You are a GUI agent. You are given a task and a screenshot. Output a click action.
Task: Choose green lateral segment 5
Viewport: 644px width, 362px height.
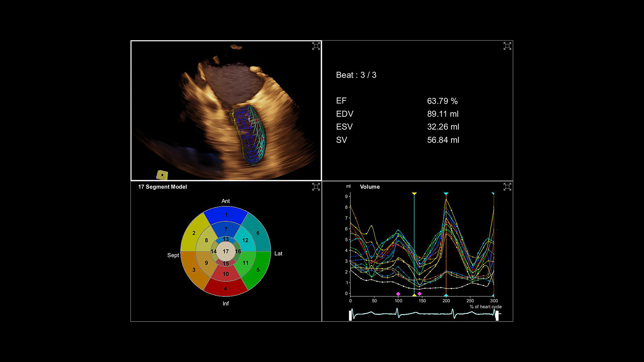pyautogui.click(x=258, y=270)
